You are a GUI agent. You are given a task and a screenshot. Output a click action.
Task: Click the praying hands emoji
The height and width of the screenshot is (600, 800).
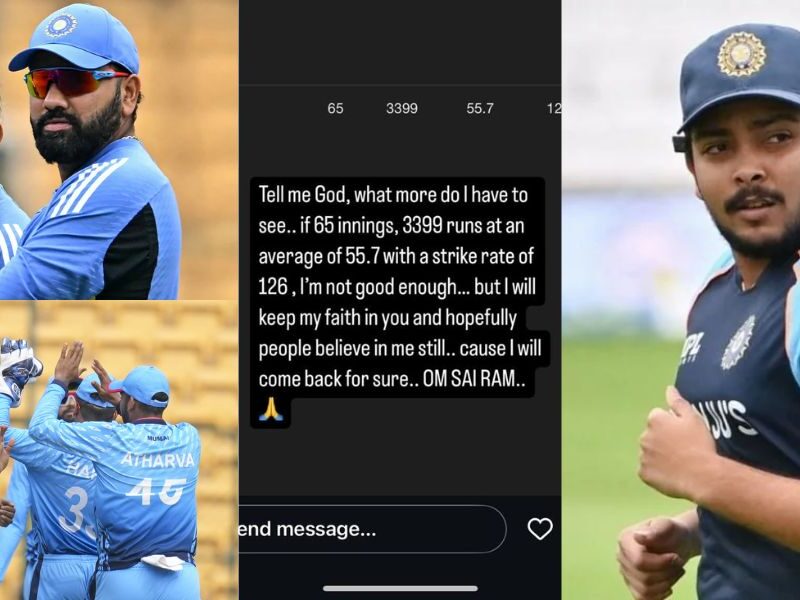(x=270, y=409)
